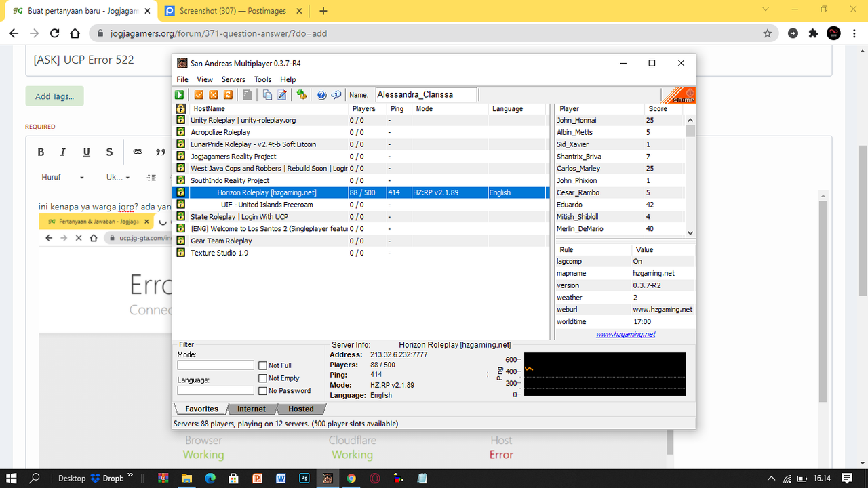The height and width of the screenshot is (488, 868).
Task: Open a new Chrome tab
Action: coord(323,11)
